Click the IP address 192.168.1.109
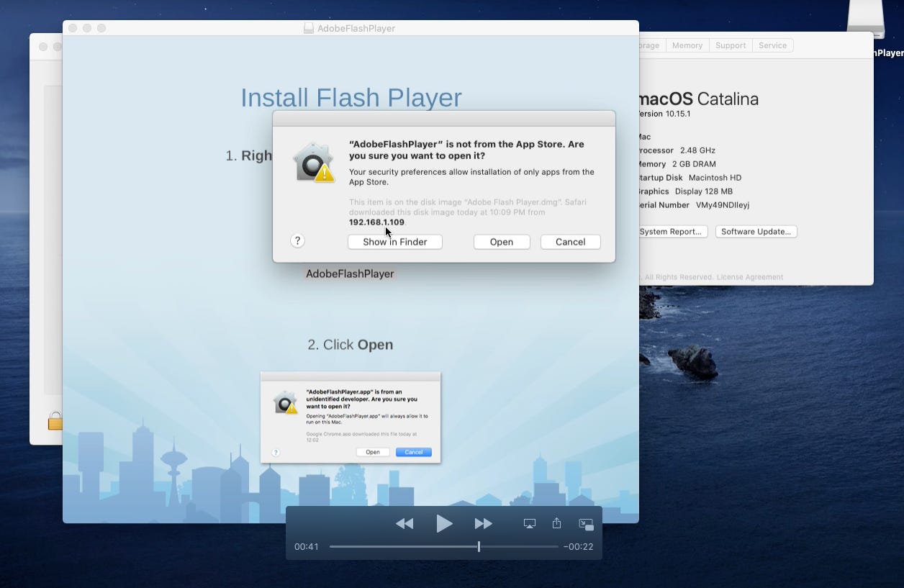 (376, 222)
